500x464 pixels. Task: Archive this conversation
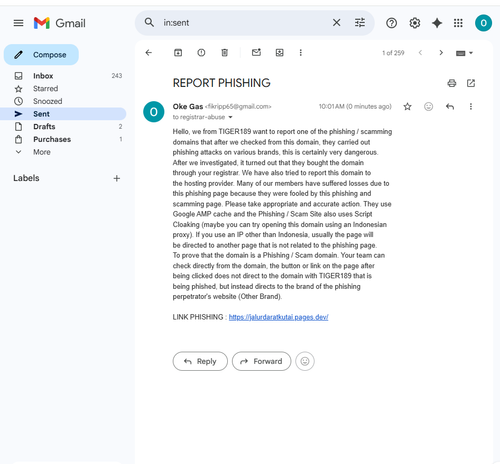coord(178,53)
